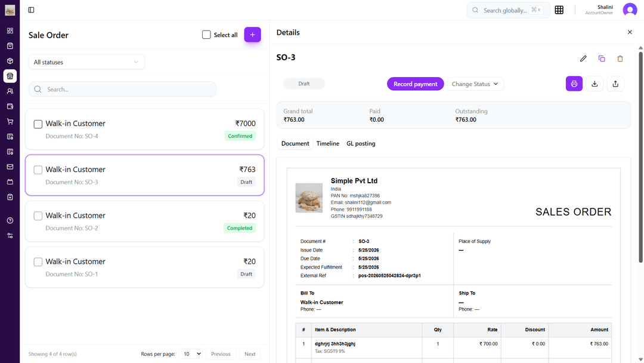Go to the Next page
The image size is (644, 363).
click(250, 354)
